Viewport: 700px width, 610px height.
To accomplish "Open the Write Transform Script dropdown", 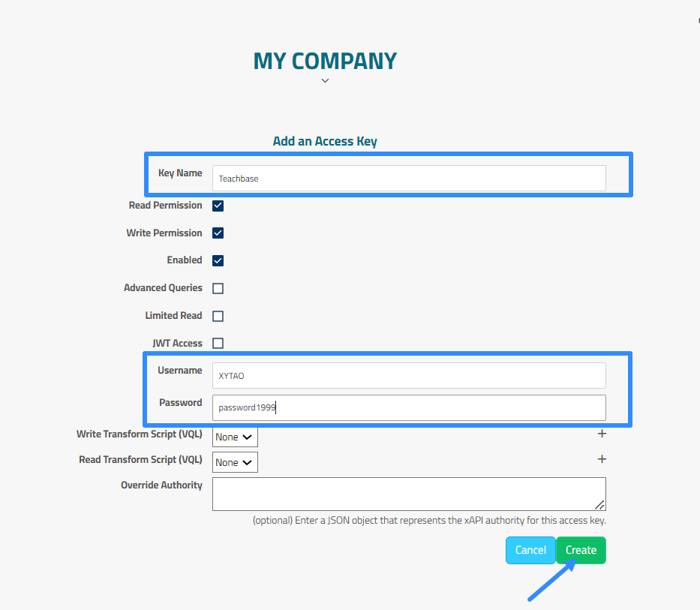I will (x=235, y=437).
